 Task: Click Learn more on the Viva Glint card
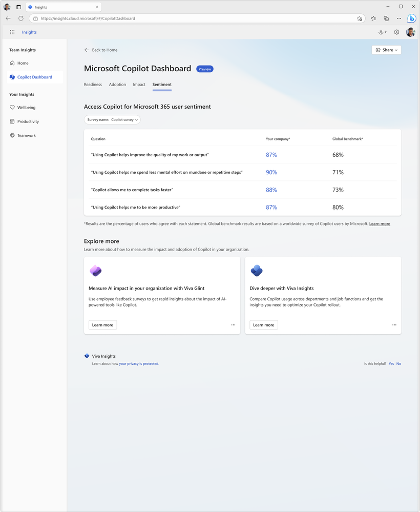point(102,324)
